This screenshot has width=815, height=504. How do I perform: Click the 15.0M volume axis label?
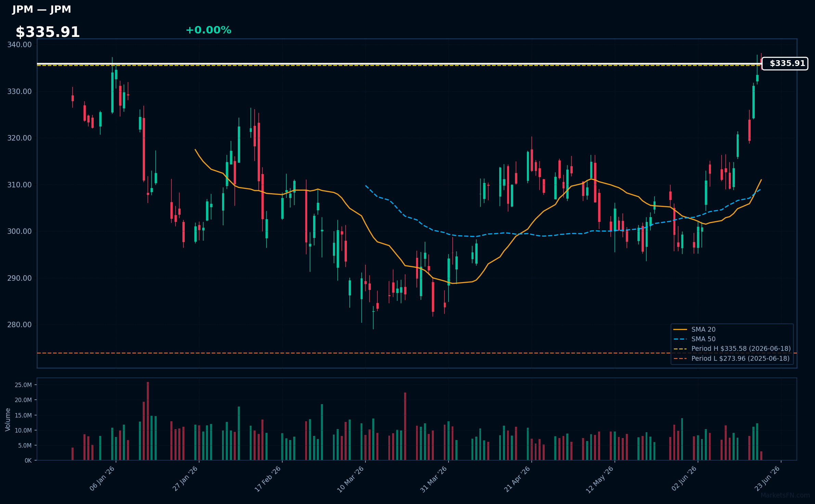click(x=23, y=415)
